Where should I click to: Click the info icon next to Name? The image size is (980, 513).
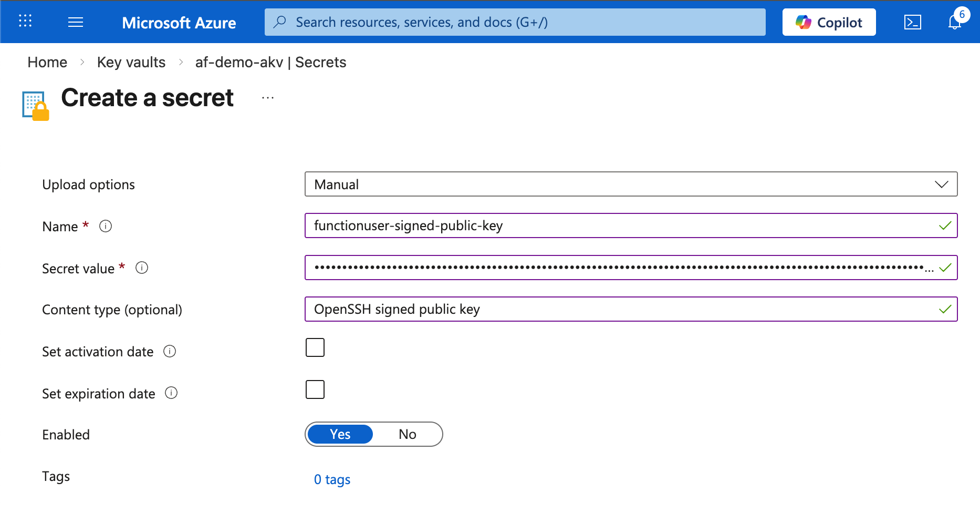(x=106, y=226)
